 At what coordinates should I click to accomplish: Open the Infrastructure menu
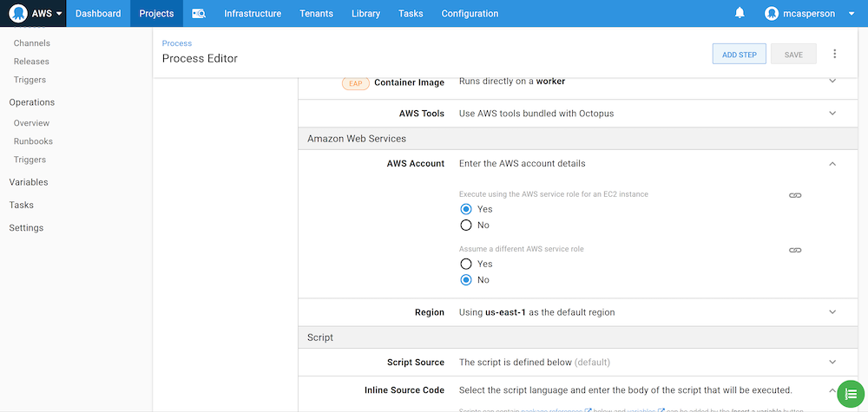[x=253, y=13]
